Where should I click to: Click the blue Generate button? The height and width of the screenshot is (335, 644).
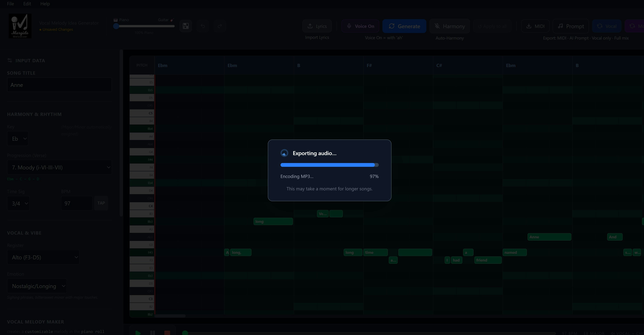point(404,26)
